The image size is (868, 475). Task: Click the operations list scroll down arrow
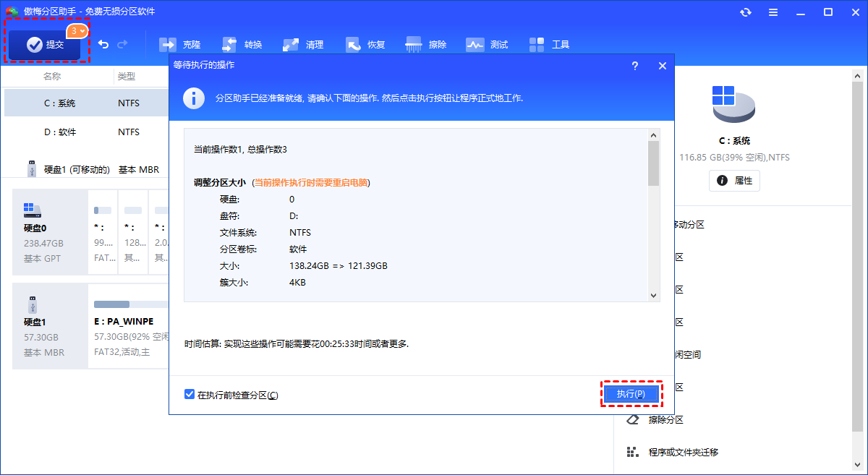point(653,295)
